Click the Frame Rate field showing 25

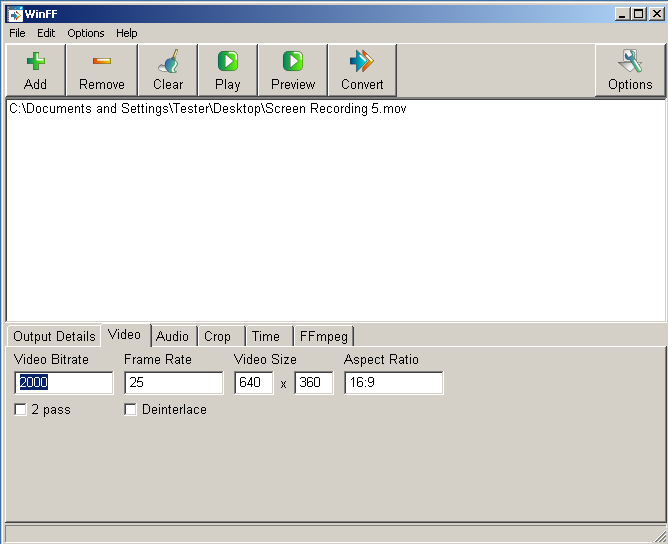coord(174,383)
